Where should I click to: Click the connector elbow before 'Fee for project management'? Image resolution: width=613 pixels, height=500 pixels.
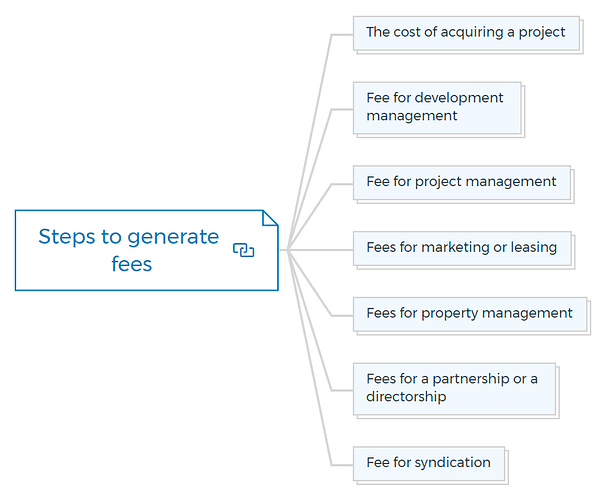coord(332,184)
